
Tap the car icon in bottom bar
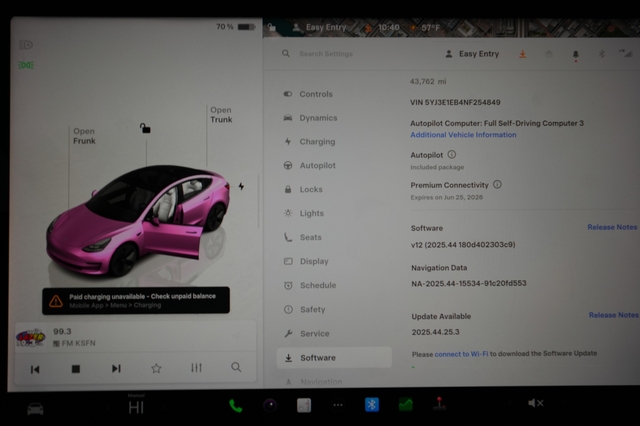click(35, 408)
